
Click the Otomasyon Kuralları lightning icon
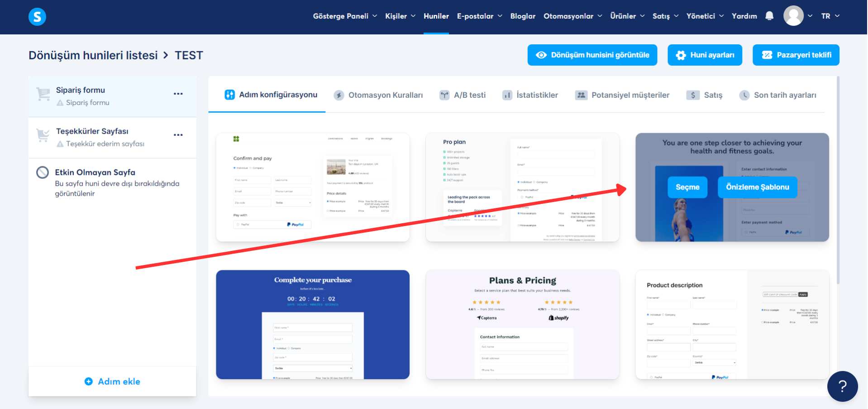(x=339, y=95)
